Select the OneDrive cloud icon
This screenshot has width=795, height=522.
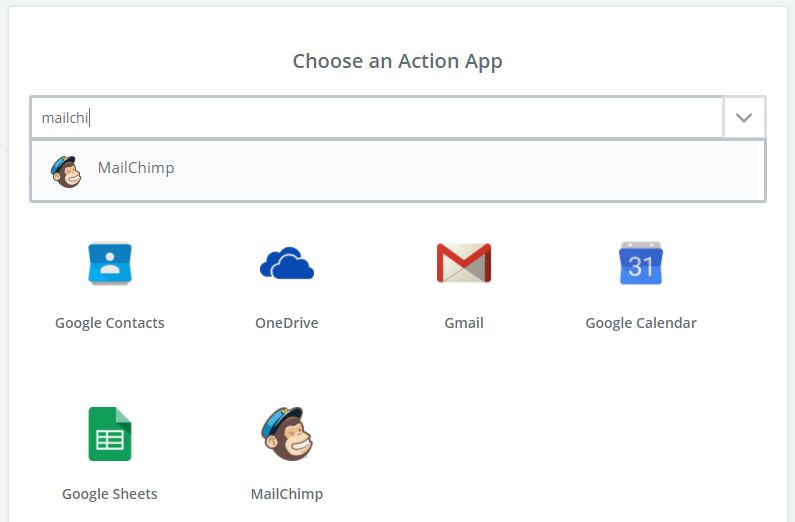(287, 263)
